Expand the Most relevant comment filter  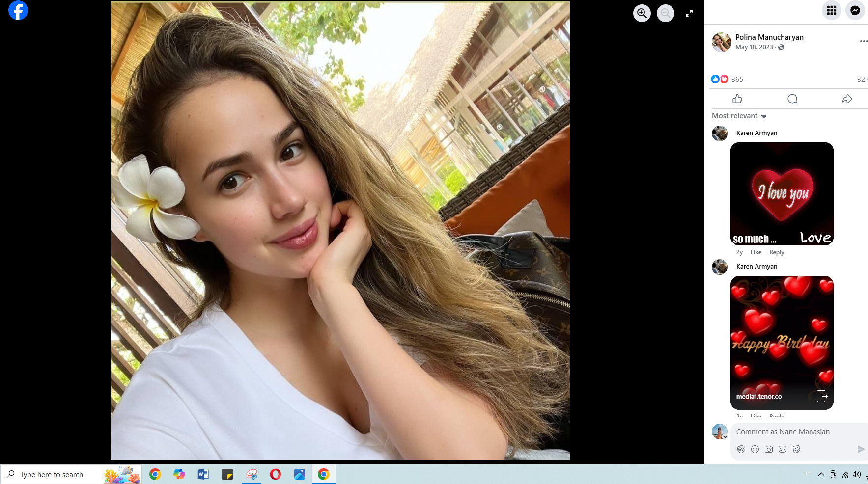tap(739, 116)
